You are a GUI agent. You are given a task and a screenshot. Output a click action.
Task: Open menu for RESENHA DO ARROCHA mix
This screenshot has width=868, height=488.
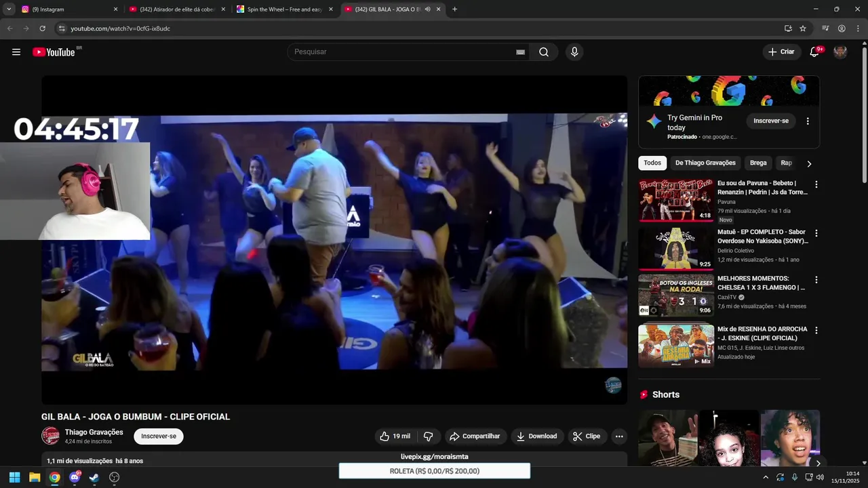tap(816, 330)
